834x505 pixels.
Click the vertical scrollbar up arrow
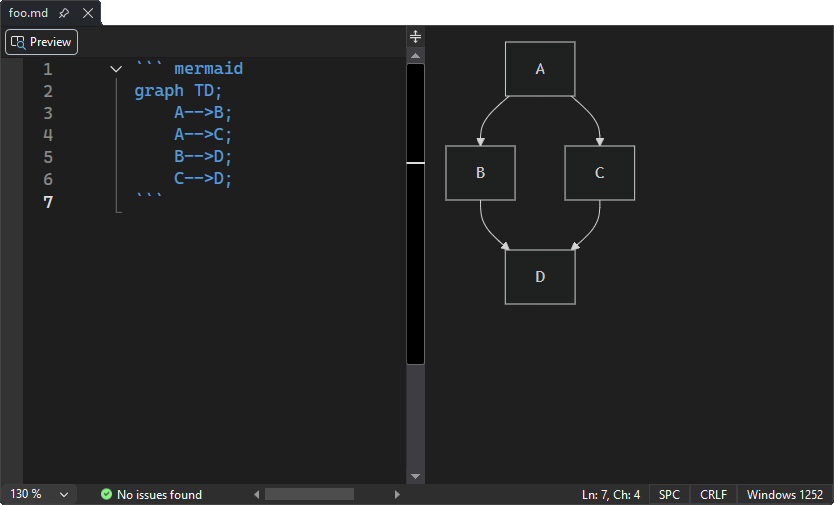(415, 55)
